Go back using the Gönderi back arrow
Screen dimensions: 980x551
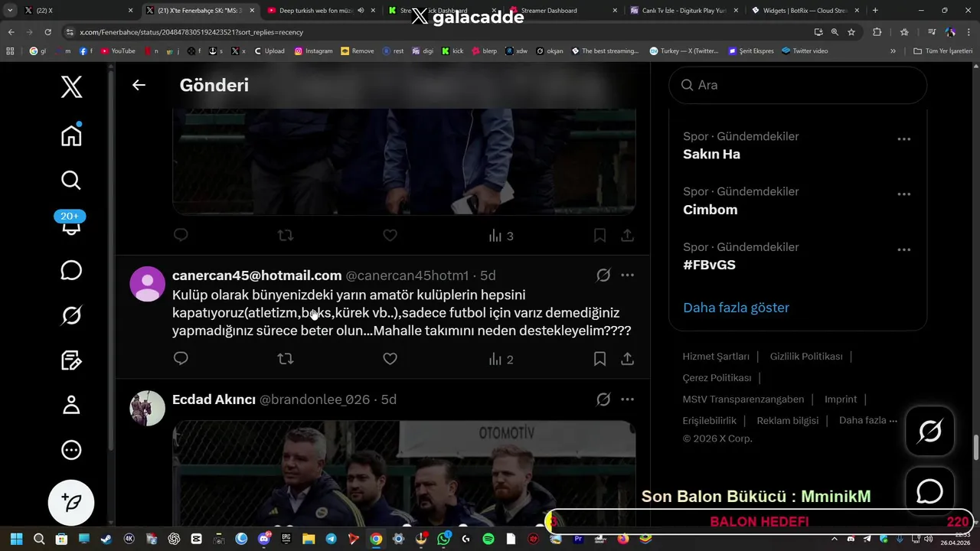click(x=139, y=85)
